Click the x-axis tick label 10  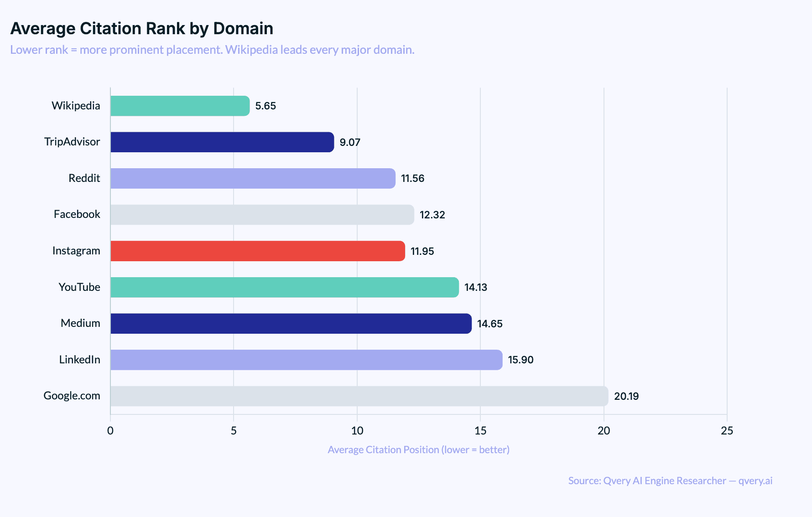[x=357, y=431]
